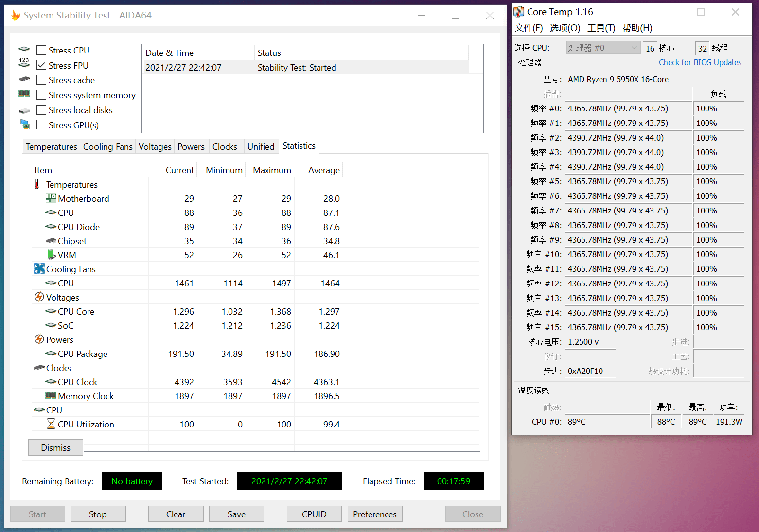Click the stepping field 0xA20F10
Screen dimensions: 759x532
coord(590,371)
